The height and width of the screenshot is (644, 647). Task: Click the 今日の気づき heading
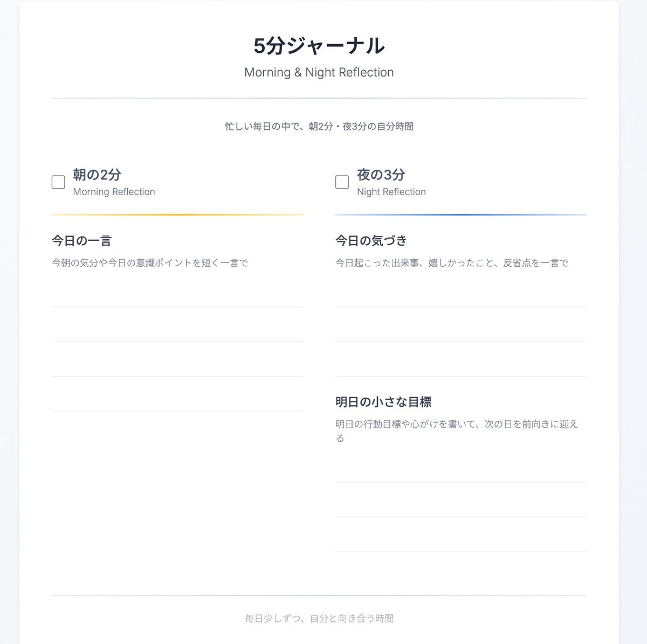[x=371, y=240]
